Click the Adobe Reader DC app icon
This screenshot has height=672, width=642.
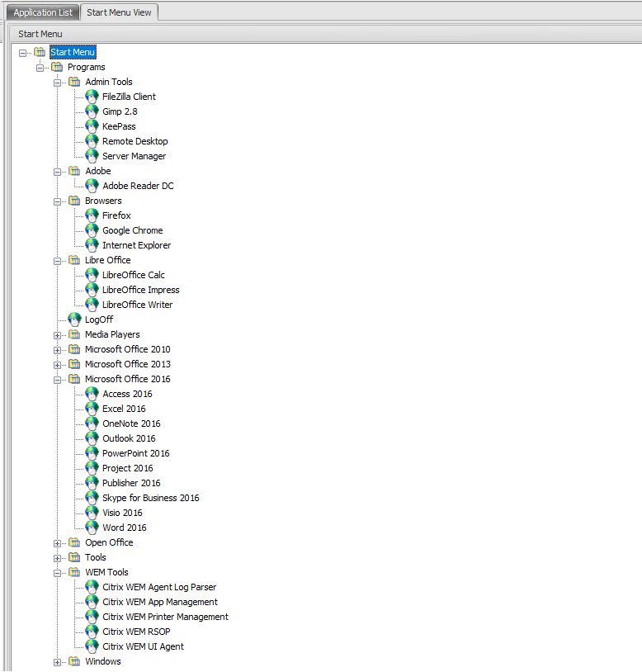click(x=92, y=186)
